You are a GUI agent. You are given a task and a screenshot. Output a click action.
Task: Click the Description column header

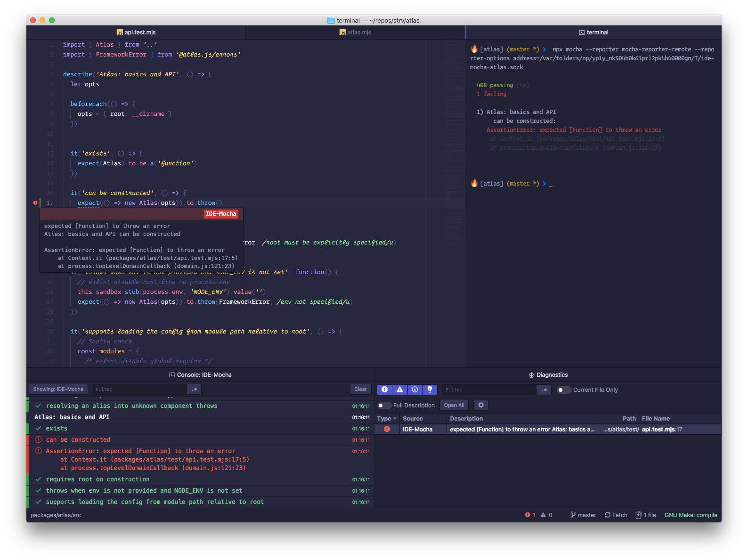click(522, 419)
